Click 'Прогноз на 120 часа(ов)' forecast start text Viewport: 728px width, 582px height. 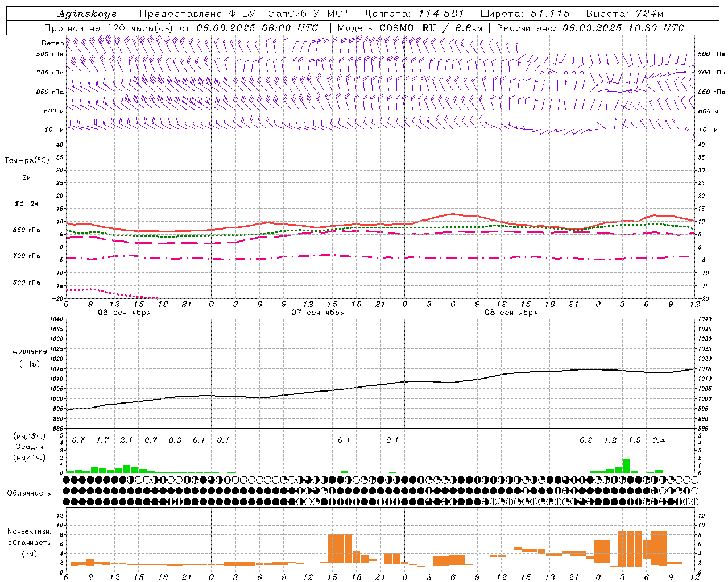110,28
